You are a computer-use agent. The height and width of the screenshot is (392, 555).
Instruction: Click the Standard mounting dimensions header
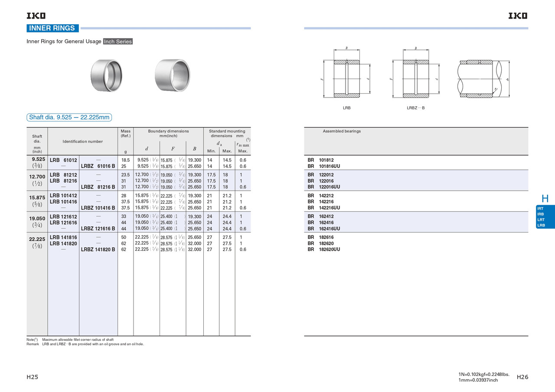click(x=227, y=134)
